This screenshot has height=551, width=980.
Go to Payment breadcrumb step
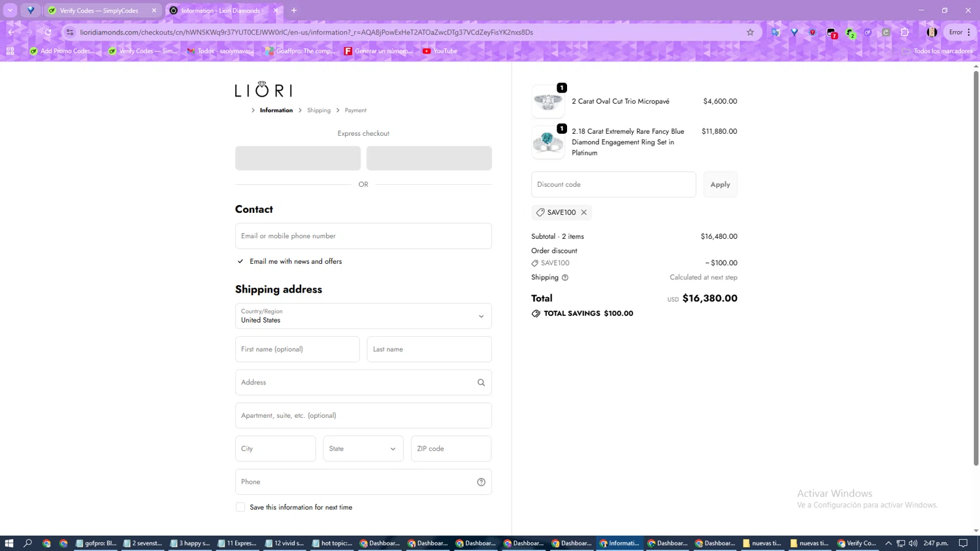coord(355,110)
